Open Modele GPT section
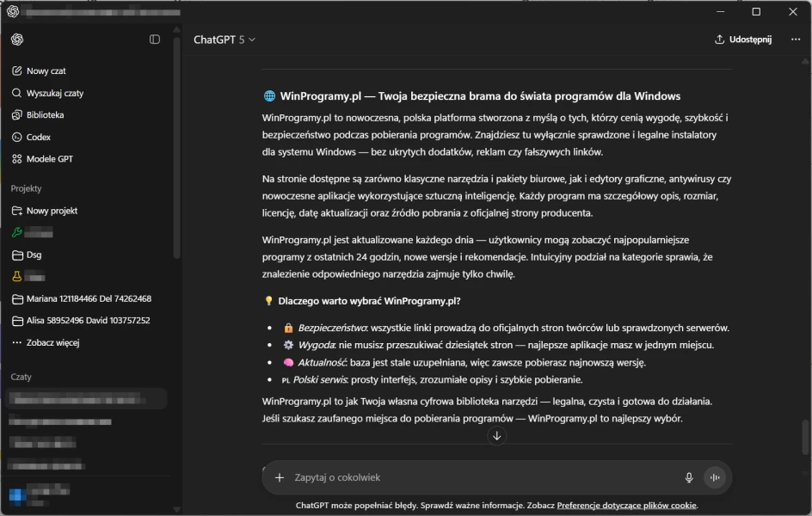Image resolution: width=812 pixels, height=516 pixels. (x=49, y=159)
